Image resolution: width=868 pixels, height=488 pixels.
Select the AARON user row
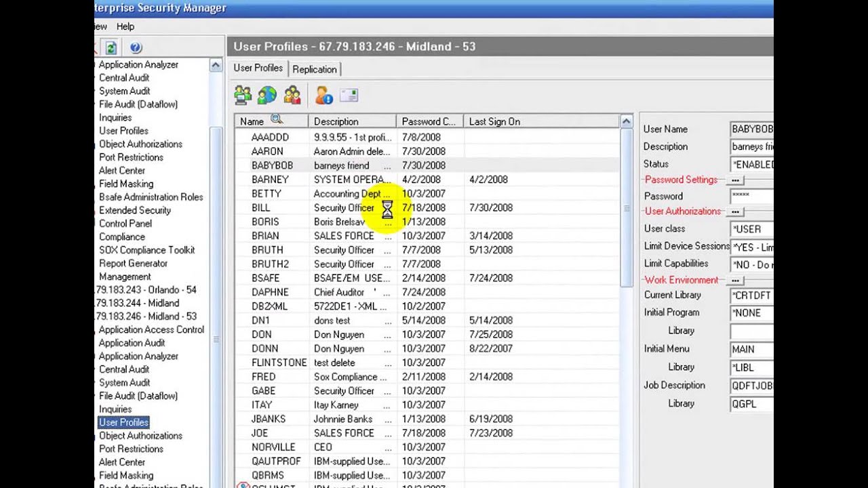tap(427, 152)
